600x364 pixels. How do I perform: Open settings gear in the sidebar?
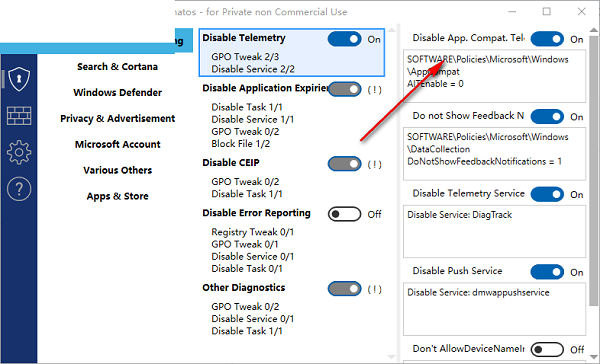coord(19,152)
